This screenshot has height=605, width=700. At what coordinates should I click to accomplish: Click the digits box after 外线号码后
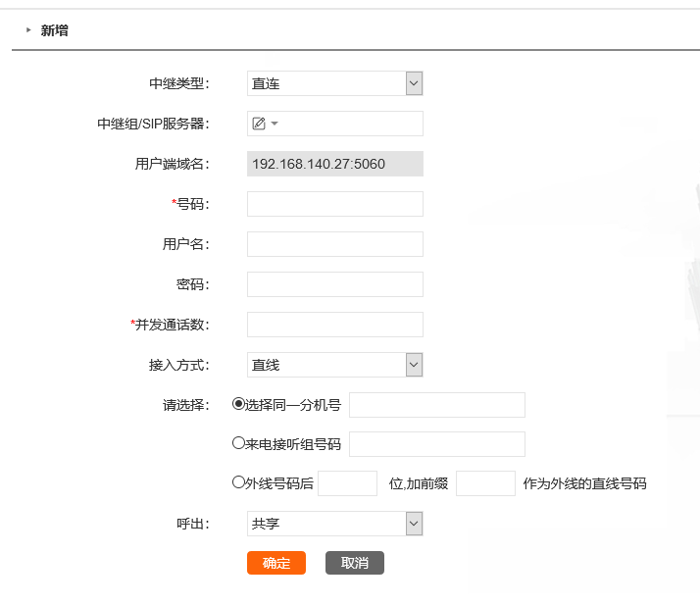tap(347, 483)
